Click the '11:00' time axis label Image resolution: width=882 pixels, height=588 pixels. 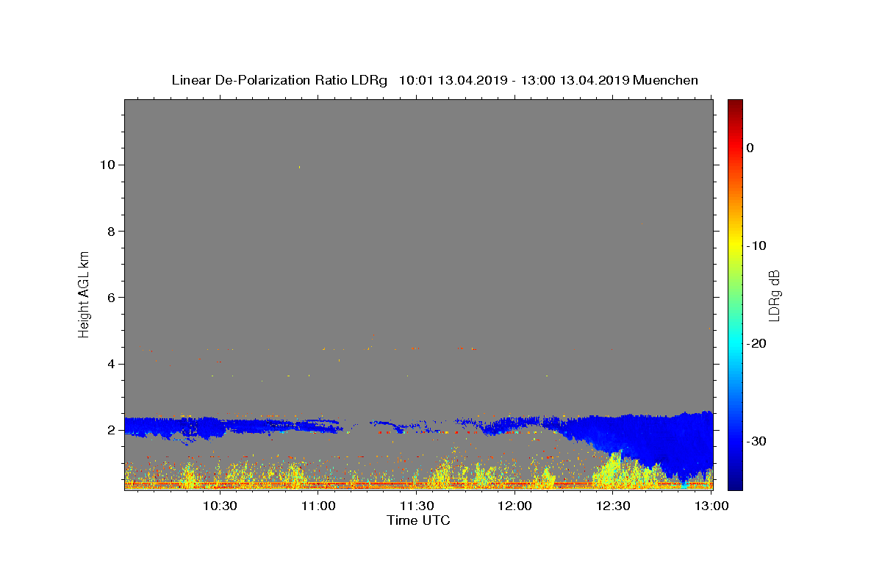[x=318, y=506]
